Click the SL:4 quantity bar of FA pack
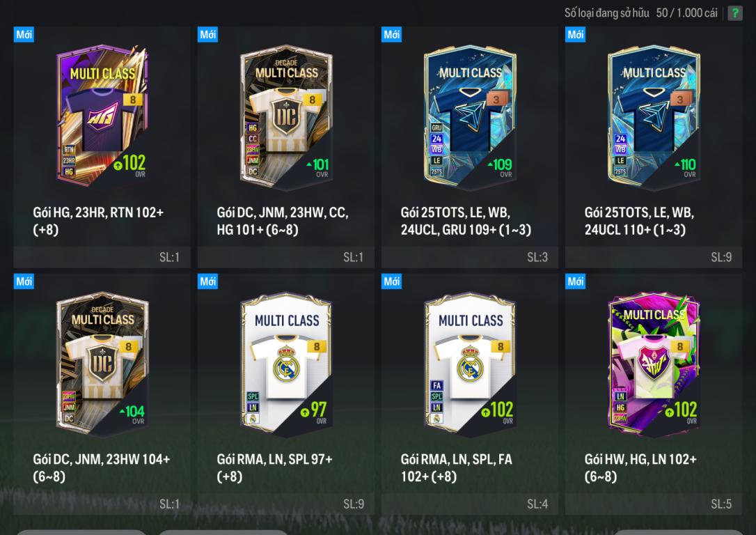756x535 pixels. pyautogui.click(x=470, y=504)
